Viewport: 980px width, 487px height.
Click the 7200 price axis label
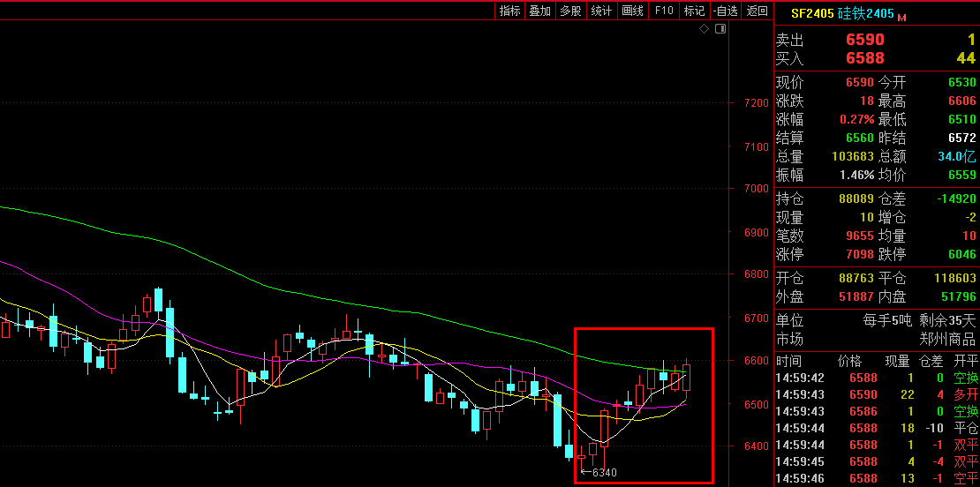click(x=757, y=103)
